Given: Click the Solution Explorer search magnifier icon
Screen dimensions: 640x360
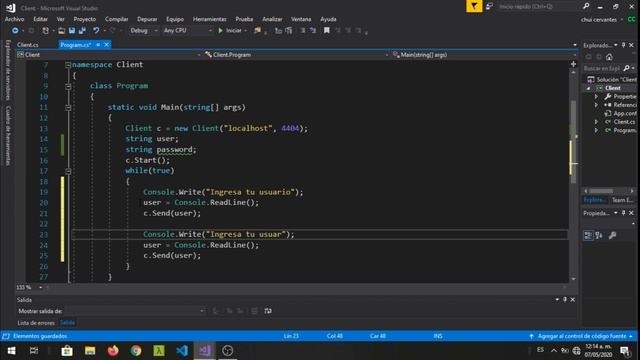Looking at the screenshot, I should 627,68.
